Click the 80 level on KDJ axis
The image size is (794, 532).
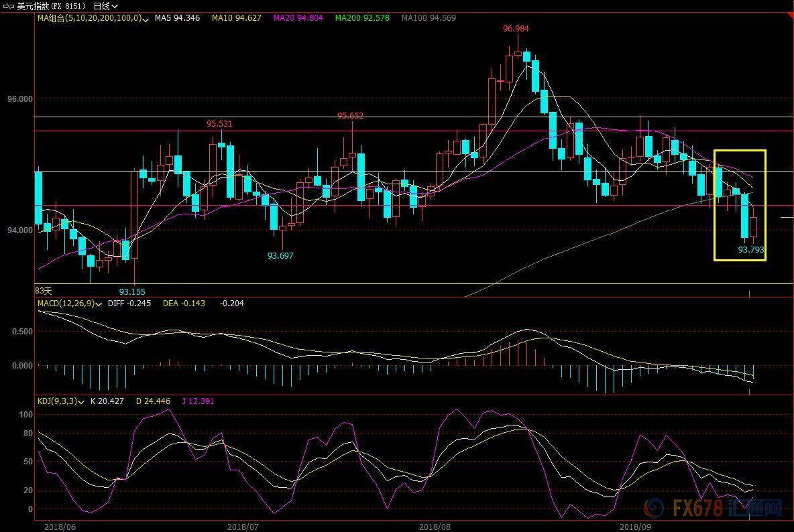pos(28,434)
